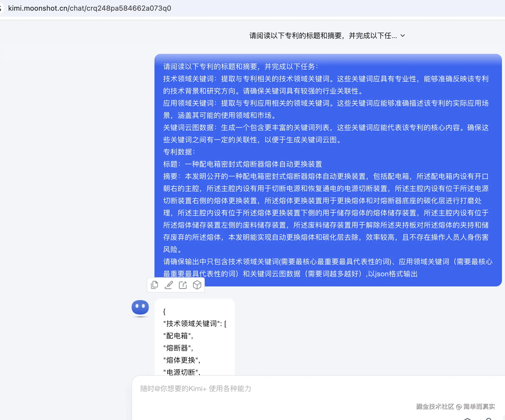Click the "配电箱" keyword in reply

(178, 336)
